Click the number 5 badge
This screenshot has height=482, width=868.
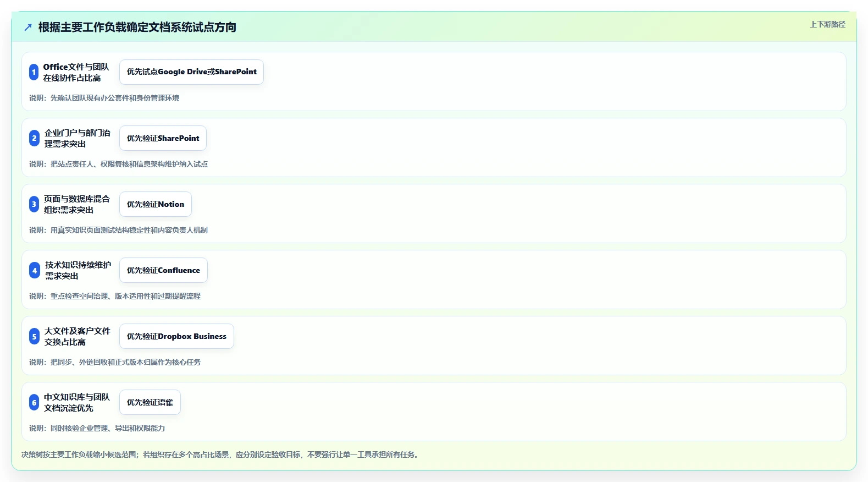[34, 336]
